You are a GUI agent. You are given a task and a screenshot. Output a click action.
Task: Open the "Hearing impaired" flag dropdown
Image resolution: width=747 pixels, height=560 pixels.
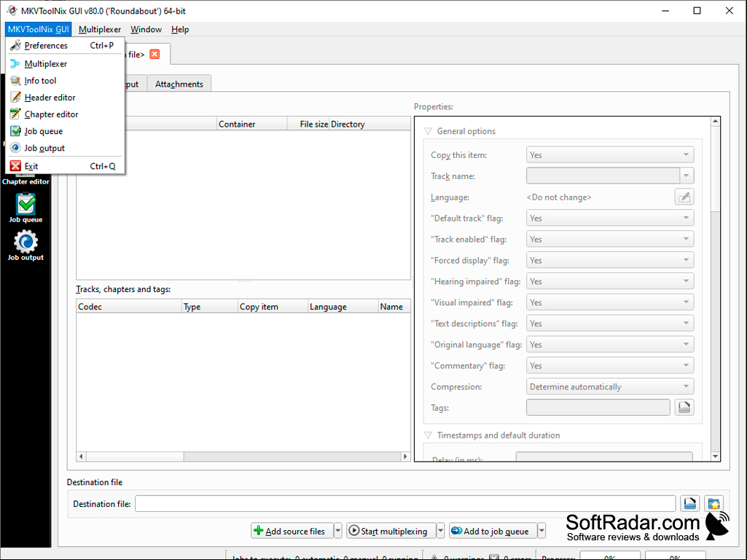[610, 281]
